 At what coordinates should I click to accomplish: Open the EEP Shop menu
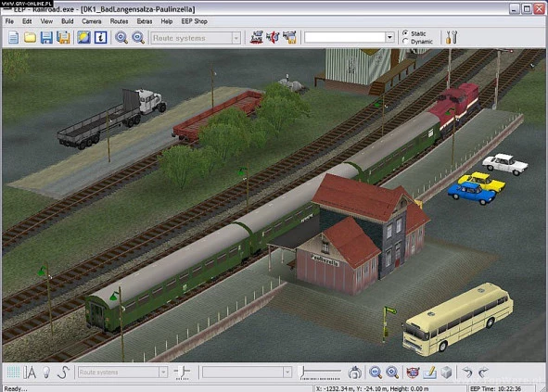195,21
